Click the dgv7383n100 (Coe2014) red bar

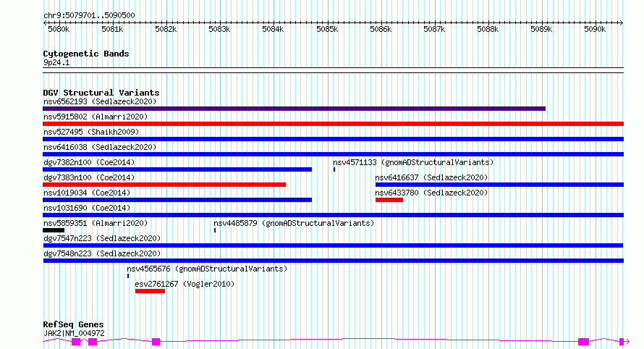tap(164, 185)
